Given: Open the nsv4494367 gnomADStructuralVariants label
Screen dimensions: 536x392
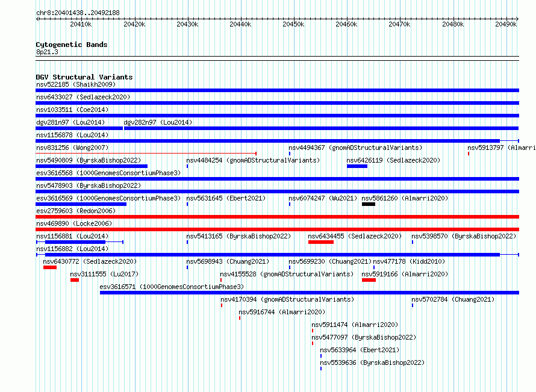Looking at the screenshot, I should tap(355, 148).
